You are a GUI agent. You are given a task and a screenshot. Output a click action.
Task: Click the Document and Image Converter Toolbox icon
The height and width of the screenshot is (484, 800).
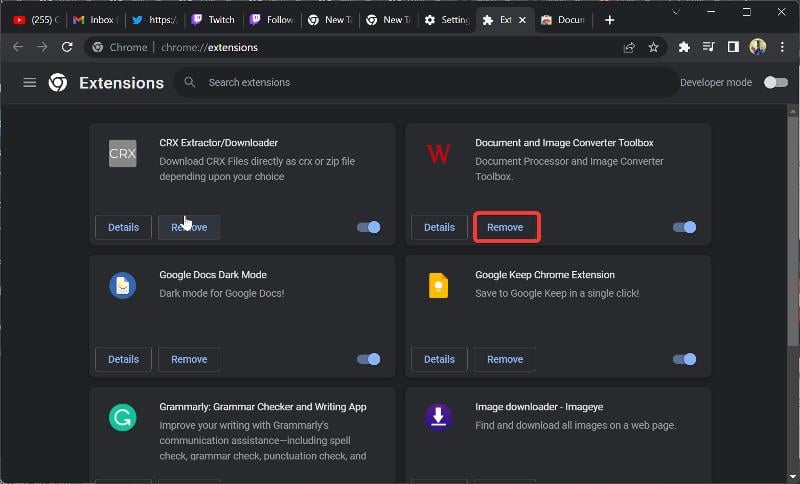click(x=438, y=154)
